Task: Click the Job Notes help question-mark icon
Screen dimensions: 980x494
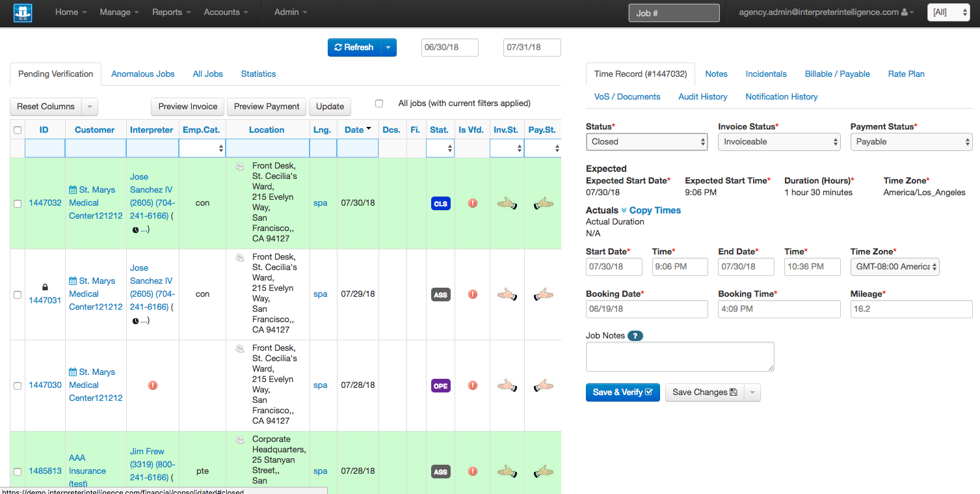Action: click(x=635, y=336)
